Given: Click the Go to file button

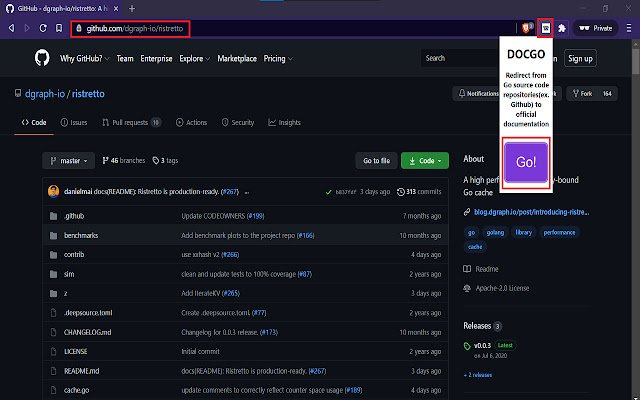Looking at the screenshot, I should click(376, 160).
